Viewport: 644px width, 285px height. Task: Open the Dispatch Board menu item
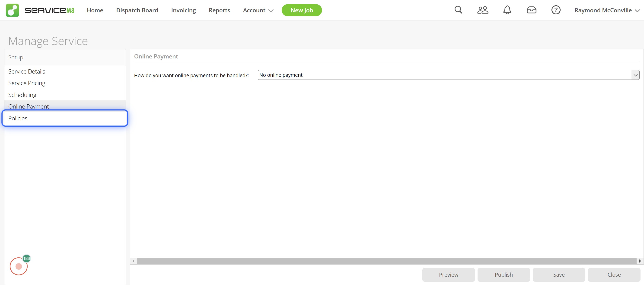pyautogui.click(x=137, y=10)
